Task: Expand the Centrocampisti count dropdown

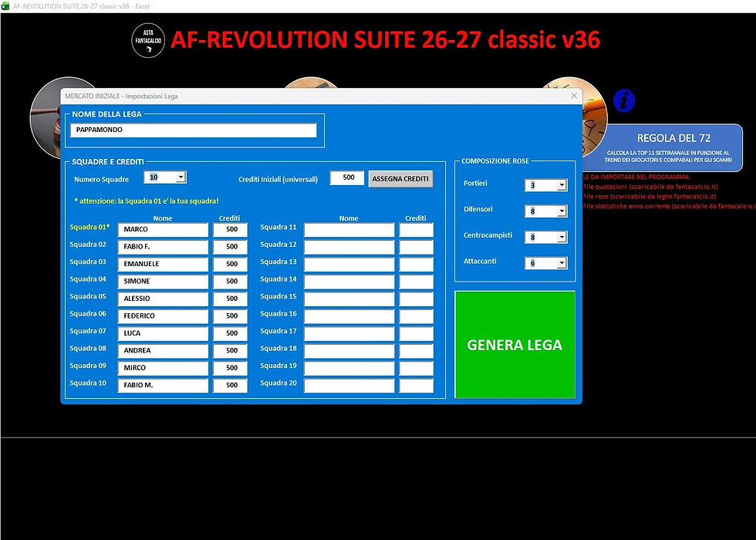Action: click(562, 238)
